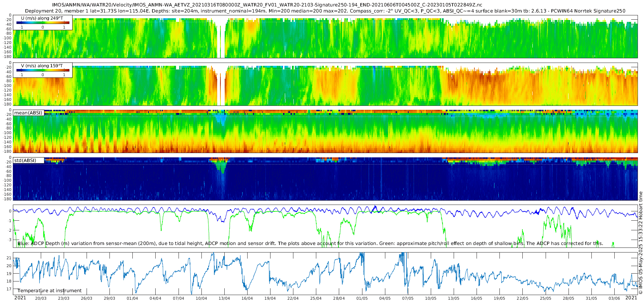Click the 2021 year label at bottom right

(631, 298)
